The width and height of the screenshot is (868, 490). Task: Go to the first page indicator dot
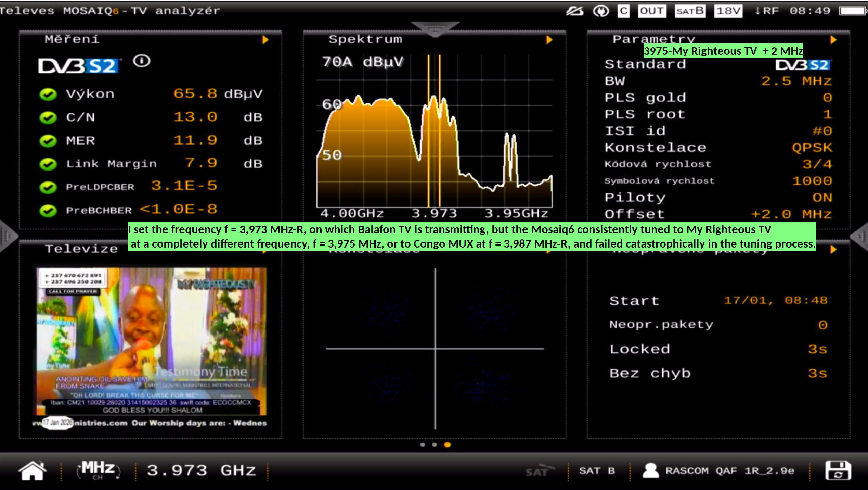pos(423,445)
